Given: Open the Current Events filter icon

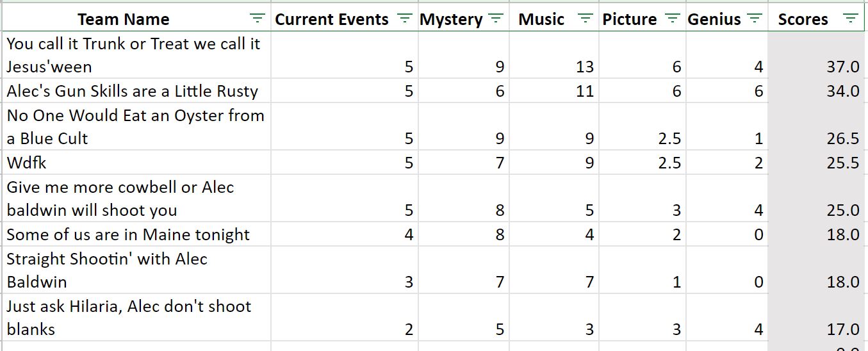Looking at the screenshot, I should point(404,19).
